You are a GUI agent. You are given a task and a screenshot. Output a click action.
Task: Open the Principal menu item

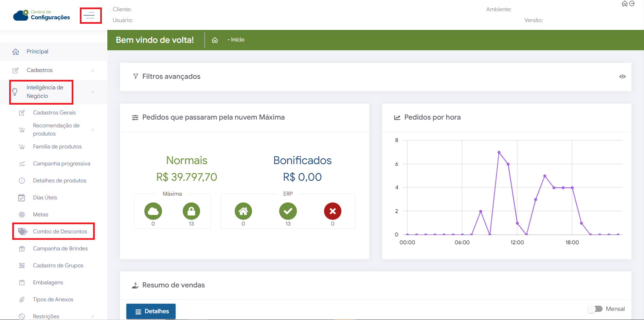(x=37, y=52)
